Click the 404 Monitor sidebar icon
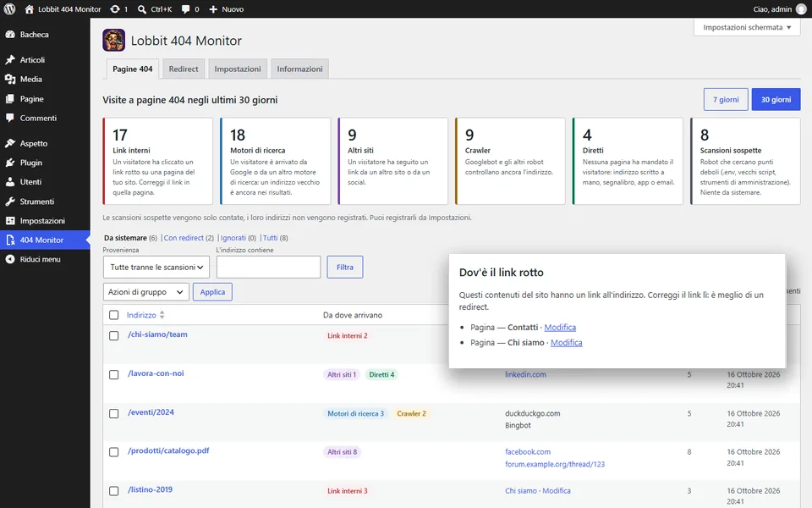812x508 pixels. point(10,240)
